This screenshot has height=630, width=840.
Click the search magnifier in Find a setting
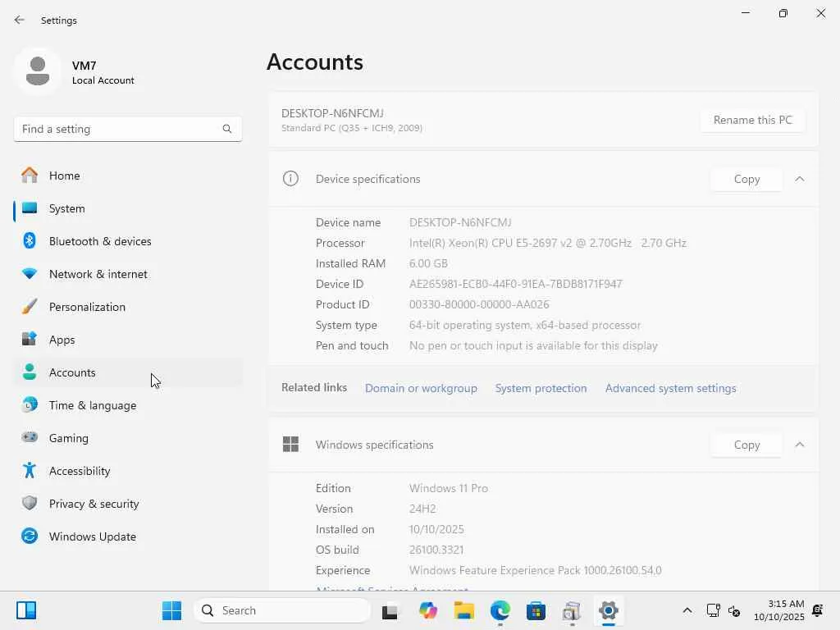[227, 129]
